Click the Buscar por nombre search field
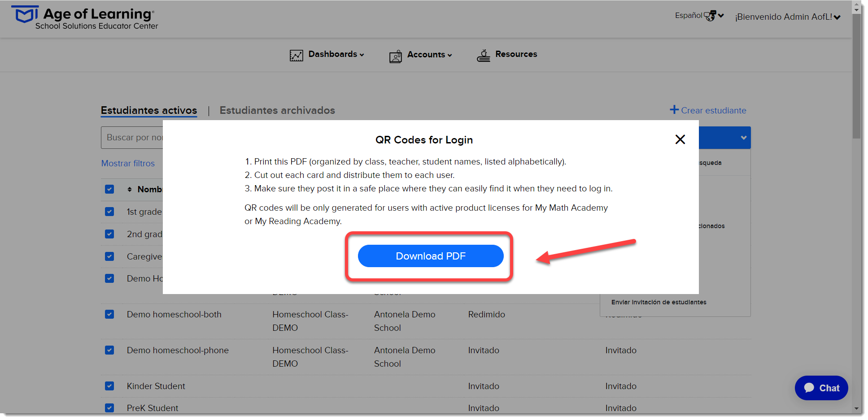 click(132, 138)
